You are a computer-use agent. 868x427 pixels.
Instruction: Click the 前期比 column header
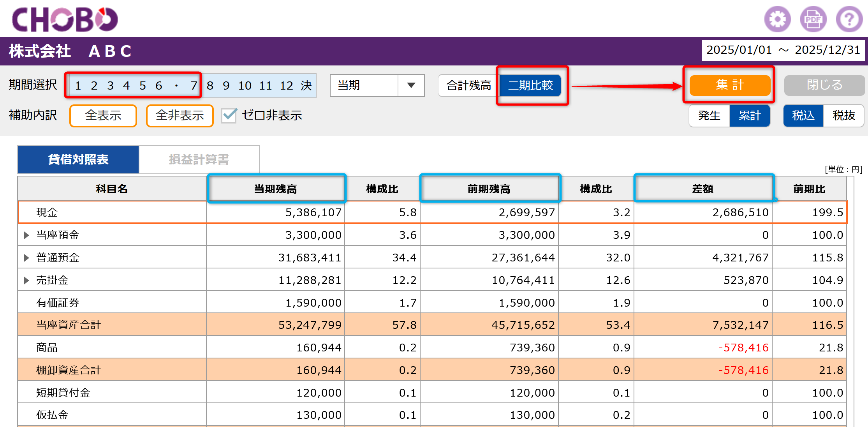(x=809, y=189)
